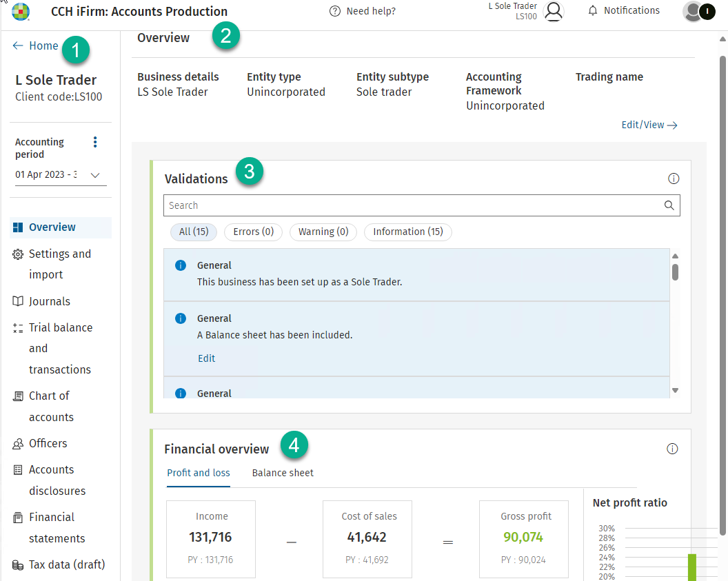
Task: Expand the Accounting period dropdown
Action: pos(95,175)
